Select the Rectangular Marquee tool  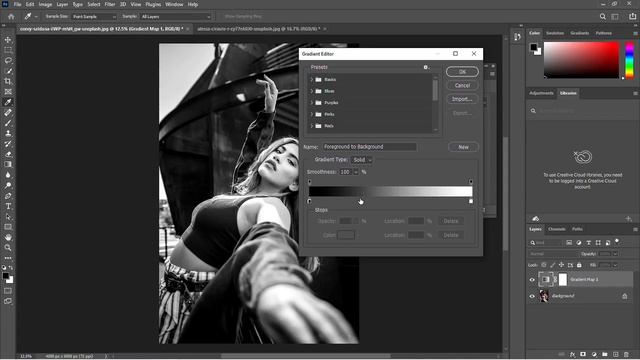point(8,50)
